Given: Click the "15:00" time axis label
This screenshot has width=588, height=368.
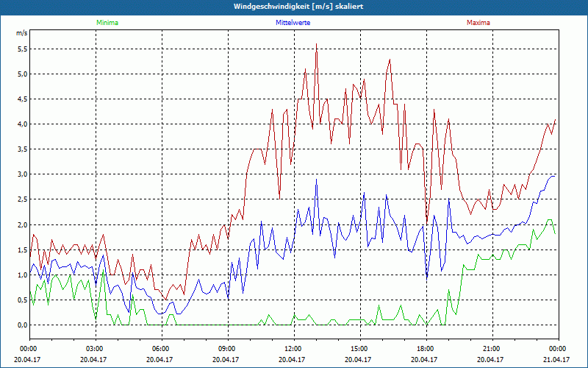Looking at the screenshot, I should pos(360,349).
